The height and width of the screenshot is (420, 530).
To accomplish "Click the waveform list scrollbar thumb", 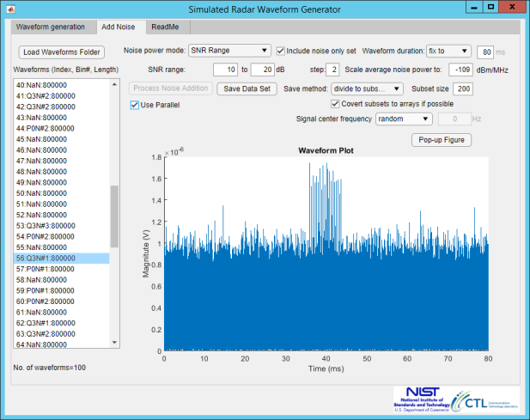I will click(x=114, y=216).
